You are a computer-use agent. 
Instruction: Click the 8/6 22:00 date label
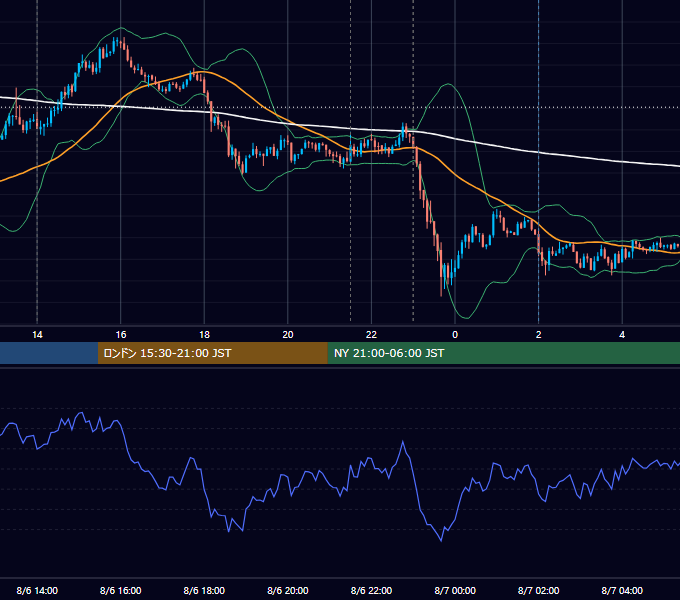tap(371, 590)
